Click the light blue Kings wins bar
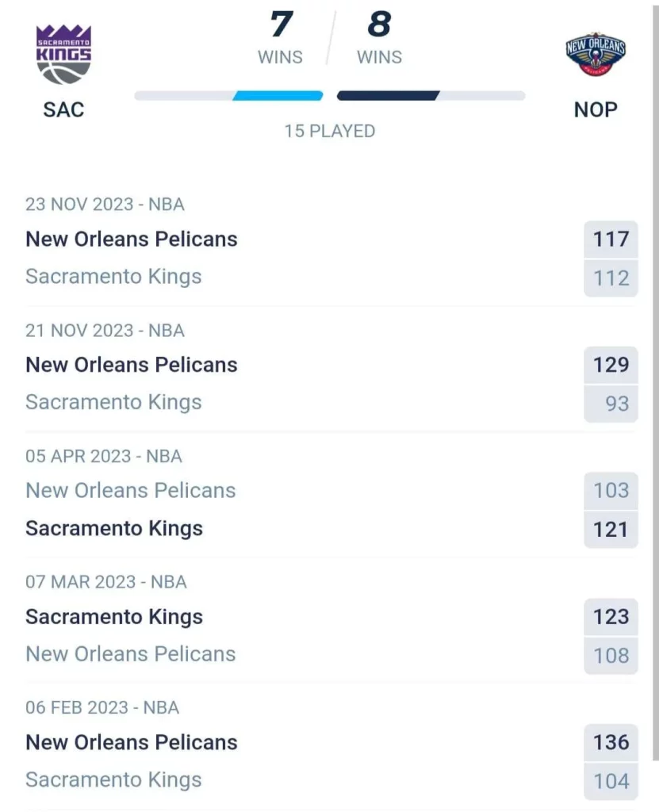 click(x=278, y=96)
